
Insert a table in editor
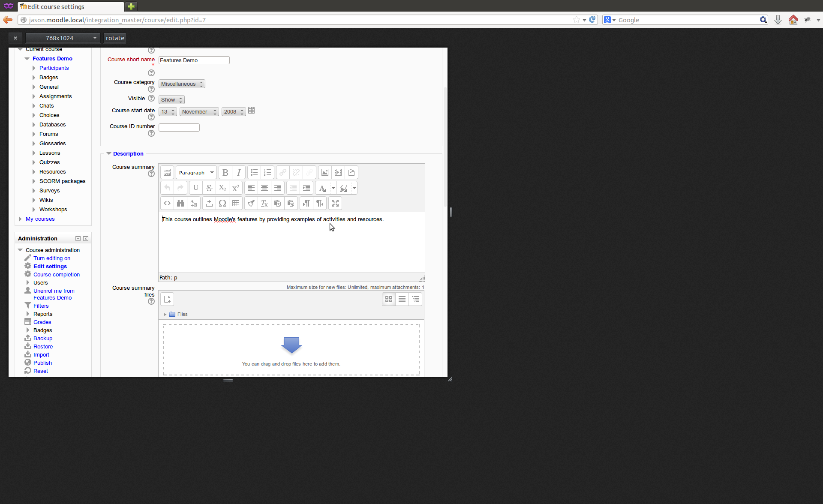click(236, 203)
